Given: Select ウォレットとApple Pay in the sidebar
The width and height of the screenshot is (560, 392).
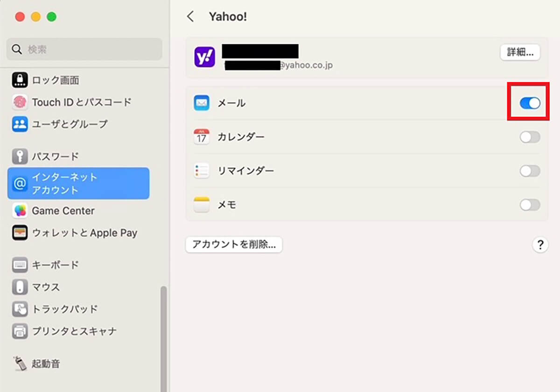Looking at the screenshot, I should tap(84, 233).
